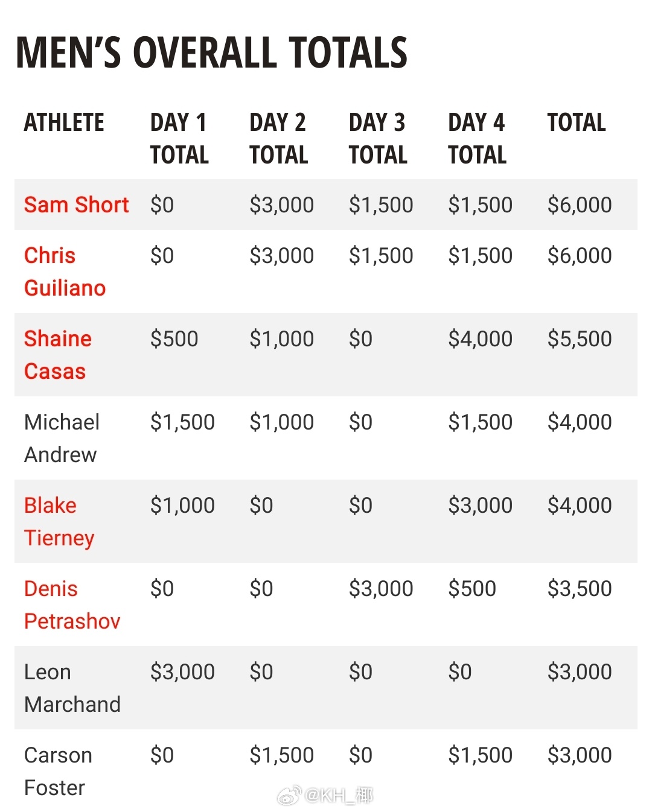
Task: Click the Men's Overall Totals heading
Action: click(211, 52)
